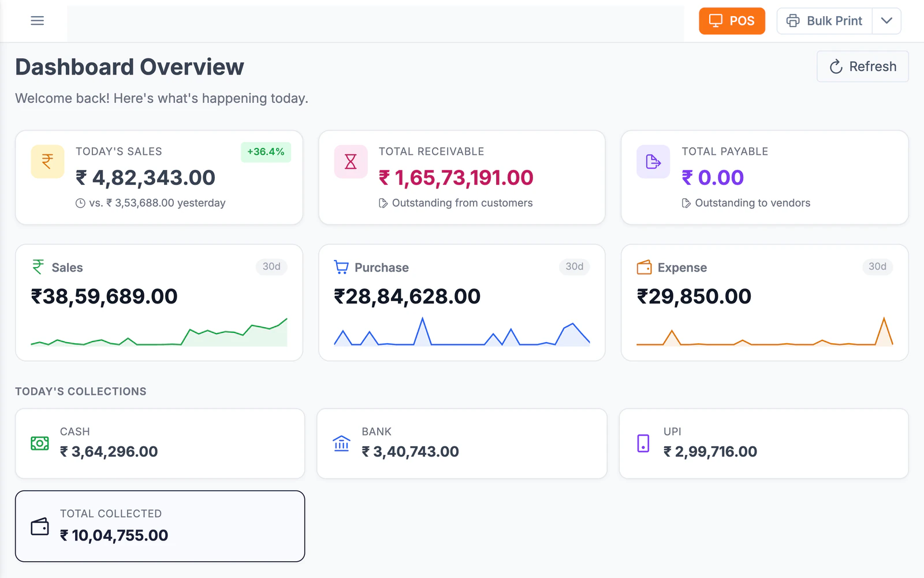Click the bank building icon

[341, 443]
